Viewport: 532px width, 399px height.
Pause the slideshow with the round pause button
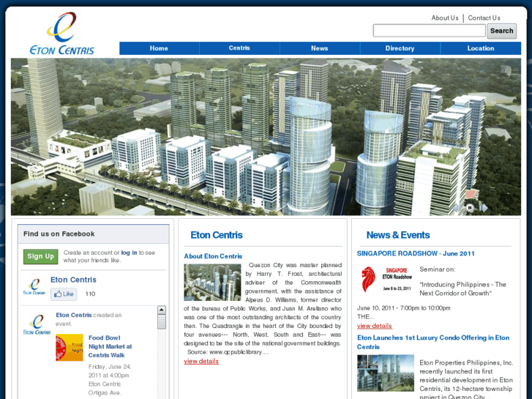click(x=470, y=207)
